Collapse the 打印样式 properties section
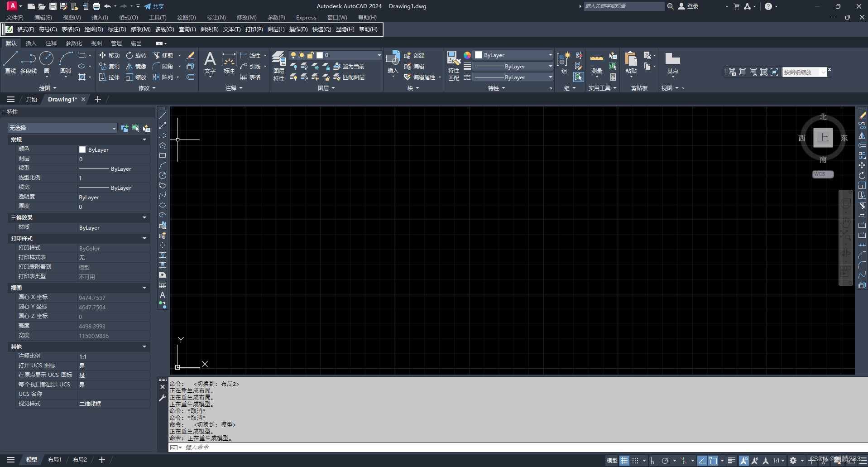Image resolution: width=868 pixels, height=467 pixels. [144, 238]
